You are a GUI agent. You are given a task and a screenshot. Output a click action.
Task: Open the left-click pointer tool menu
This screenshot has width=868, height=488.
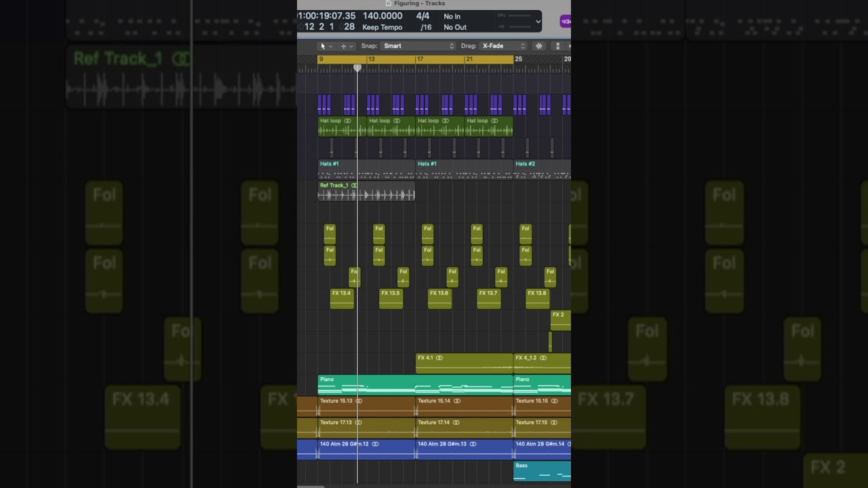[325, 46]
